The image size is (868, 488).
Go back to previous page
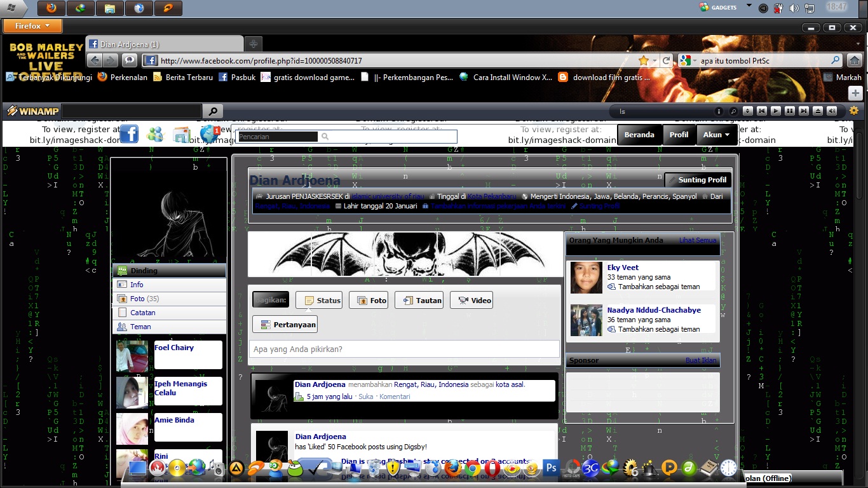coord(95,60)
